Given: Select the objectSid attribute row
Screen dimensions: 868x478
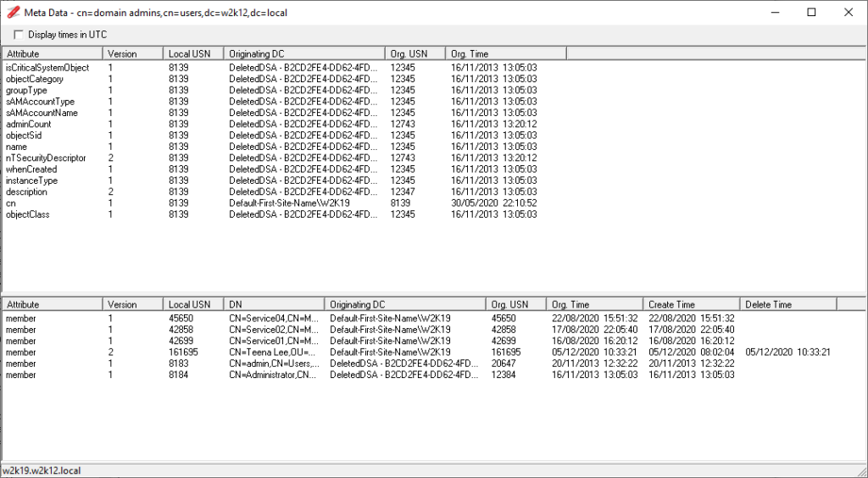Looking at the screenshot, I should 285,136.
